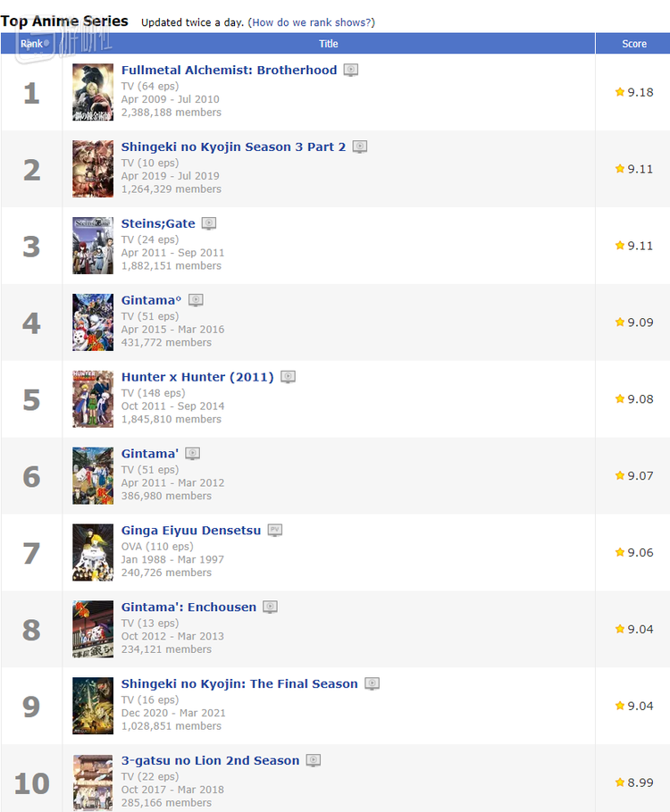Click watch icon next to Steins;Gate

coord(209,223)
